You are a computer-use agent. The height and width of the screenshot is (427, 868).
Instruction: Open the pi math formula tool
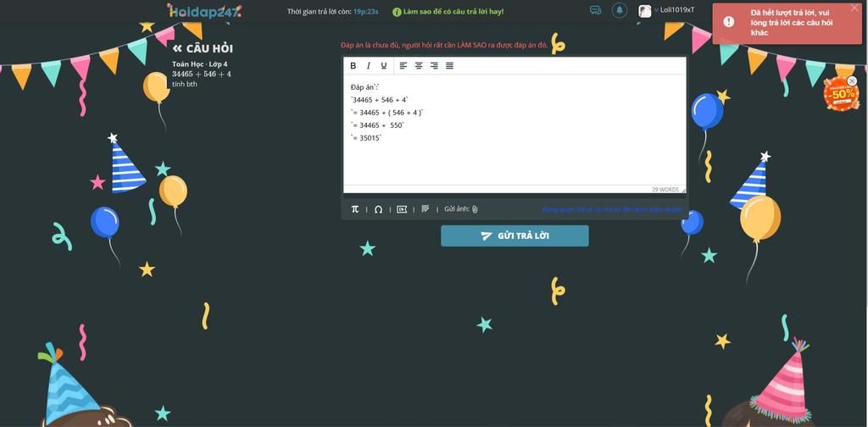[355, 209]
